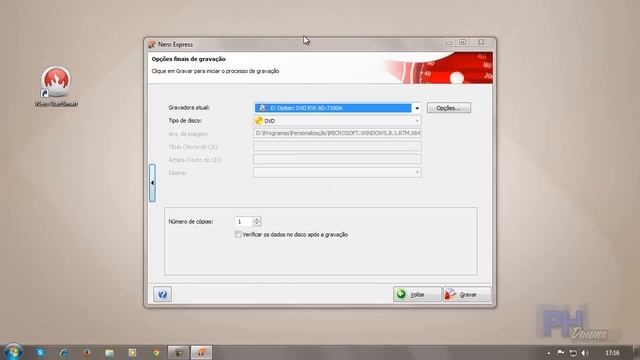640x360 pixels.
Task: Click the 'Gravar' burn button
Action: pos(467,294)
